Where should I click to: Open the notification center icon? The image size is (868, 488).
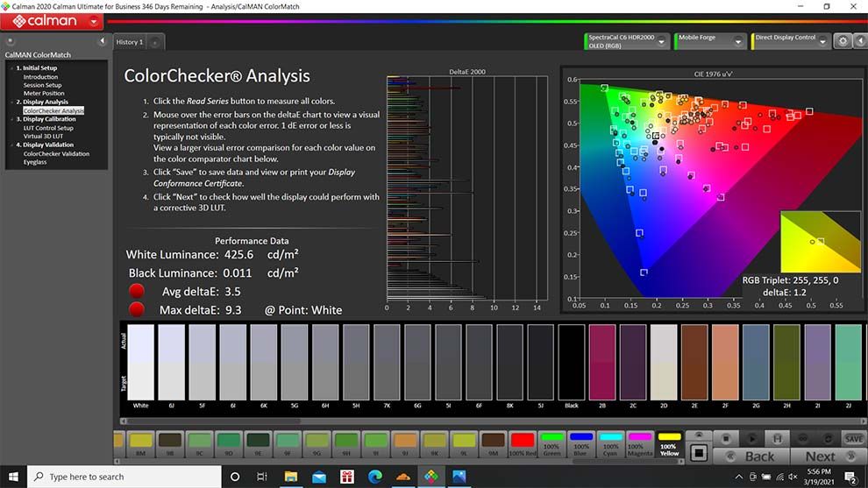pyautogui.click(x=850, y=477)
